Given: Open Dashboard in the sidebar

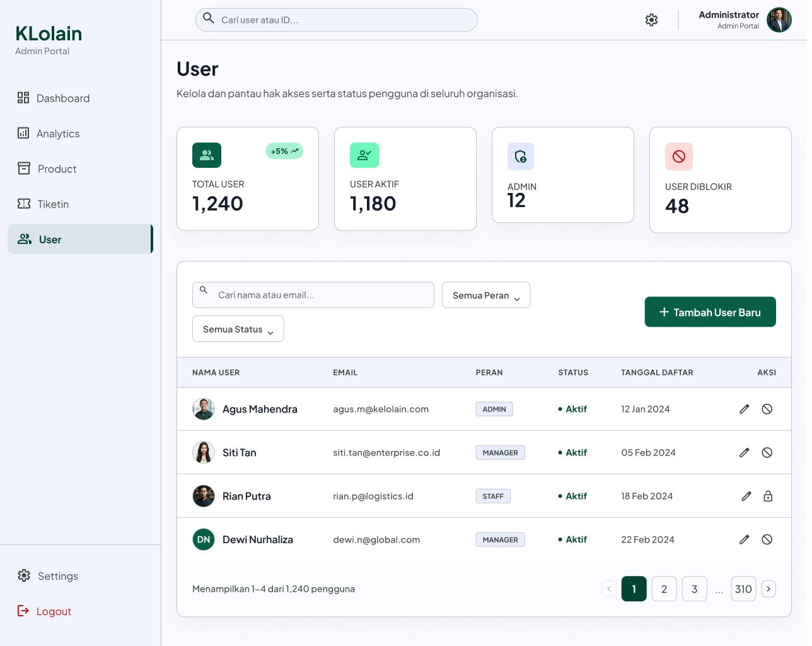Looking at the screenshot, I should [x=81, y=98].
